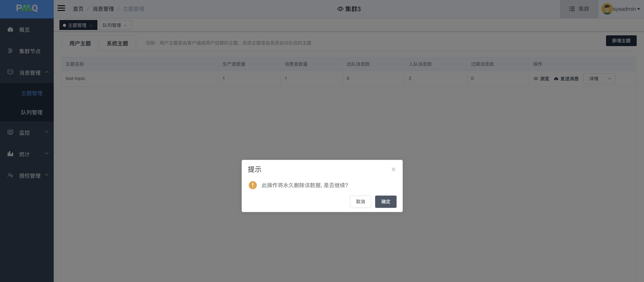Open the dropdown arrow next to 详情
This screenshot has height=282, width=644.
(x=609, y=79)
